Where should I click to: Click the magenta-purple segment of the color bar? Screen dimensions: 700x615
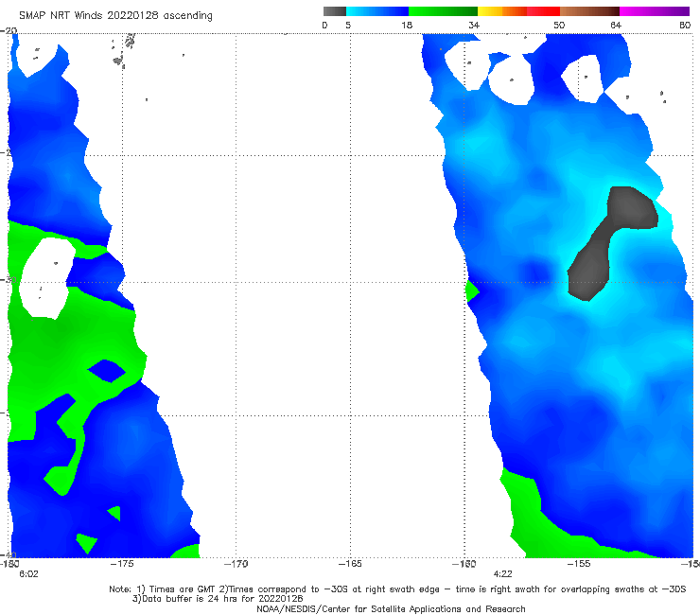(x=655, y=11)
